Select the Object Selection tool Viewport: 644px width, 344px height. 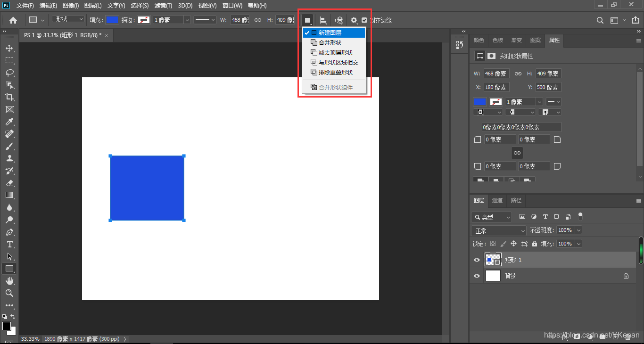[x=9, y=85]
